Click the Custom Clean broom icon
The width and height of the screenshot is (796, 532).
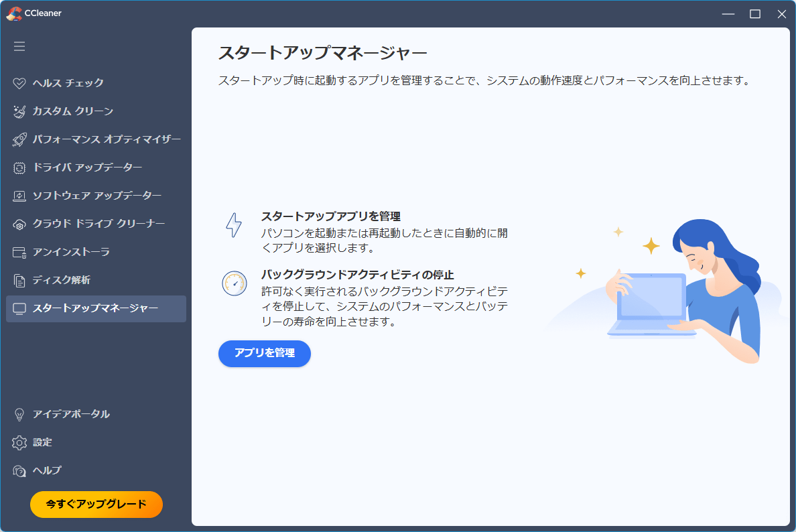pyautogui.click(x=19, y=111)
